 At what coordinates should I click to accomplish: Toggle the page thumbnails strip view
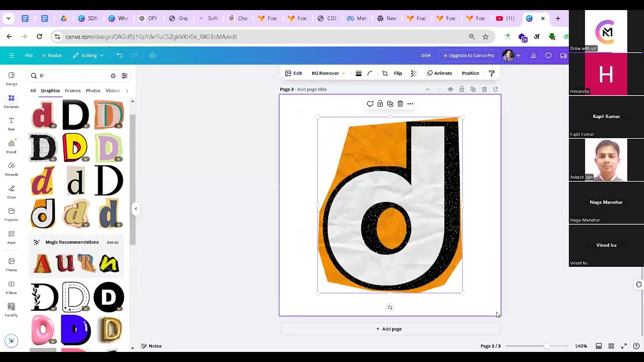(599, 346)
